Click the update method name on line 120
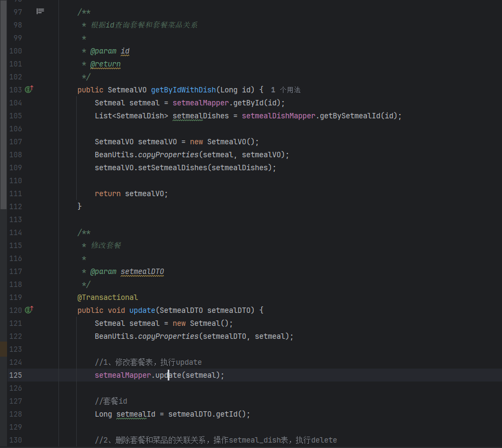This screenshot has width=502, height=448. (142, 310)
